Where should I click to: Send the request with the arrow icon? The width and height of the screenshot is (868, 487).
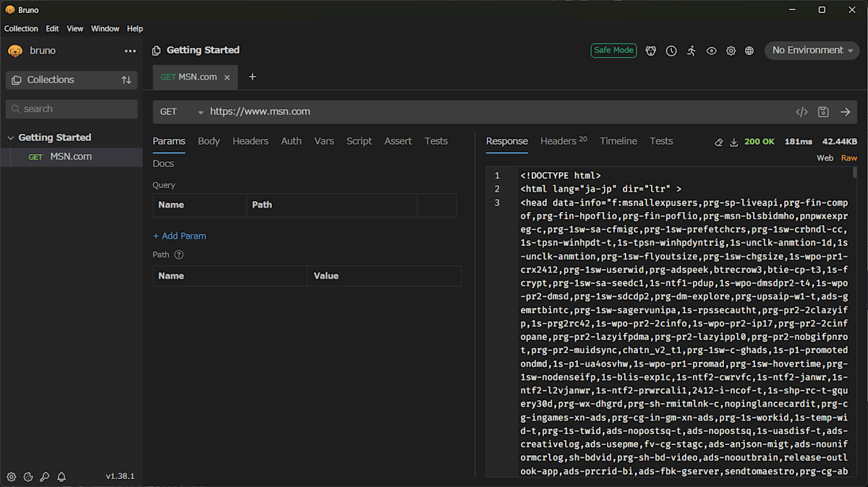tap(845, 112)
